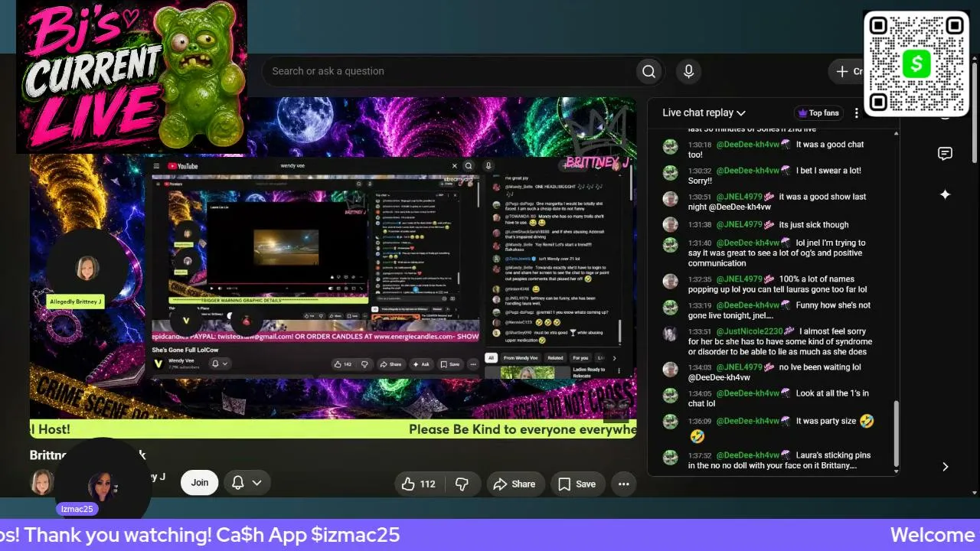Share the 'She's Gone Full LolCow' video

click(391, 364)
